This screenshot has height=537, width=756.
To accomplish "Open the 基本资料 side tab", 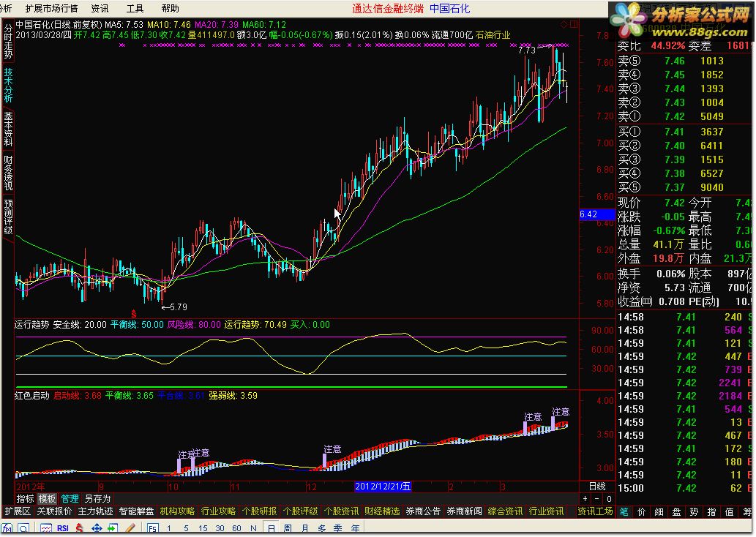I will 8,129.
